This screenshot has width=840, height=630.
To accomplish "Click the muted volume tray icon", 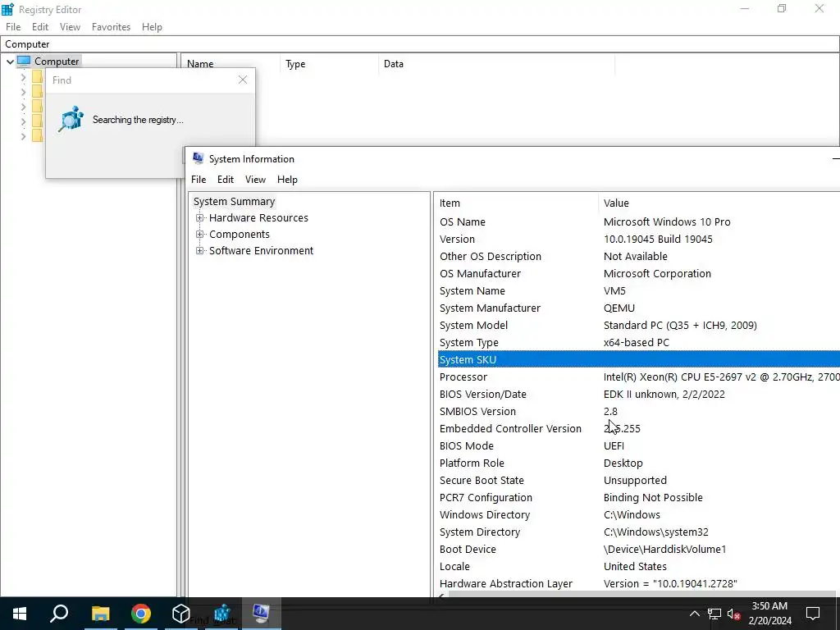I will click(x=734, y=614).
